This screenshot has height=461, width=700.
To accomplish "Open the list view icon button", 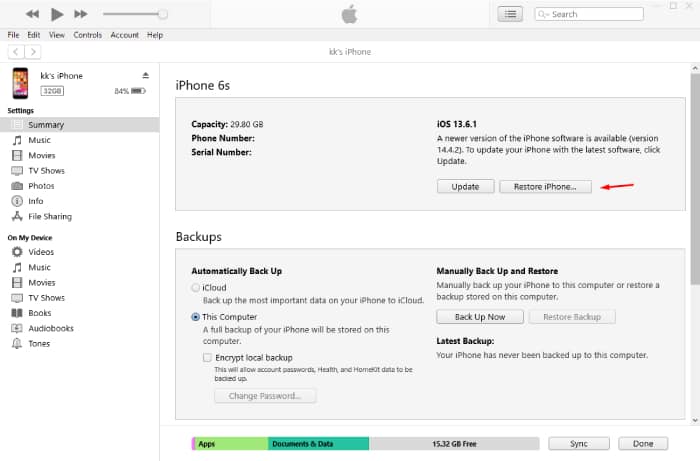I will point(510,14).
